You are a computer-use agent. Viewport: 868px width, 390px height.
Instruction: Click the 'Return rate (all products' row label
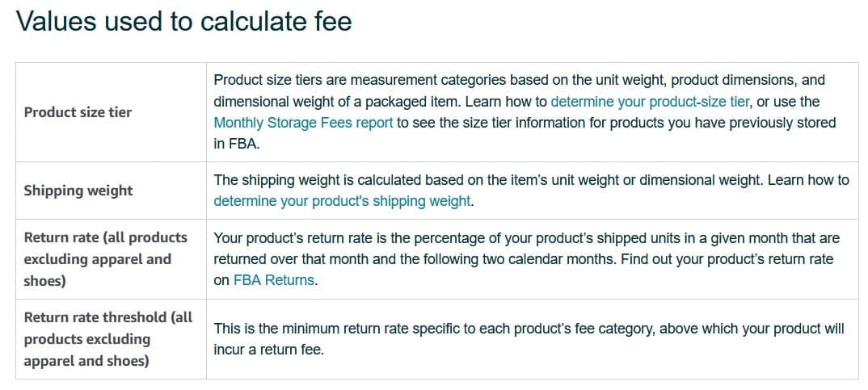[105, 237]
